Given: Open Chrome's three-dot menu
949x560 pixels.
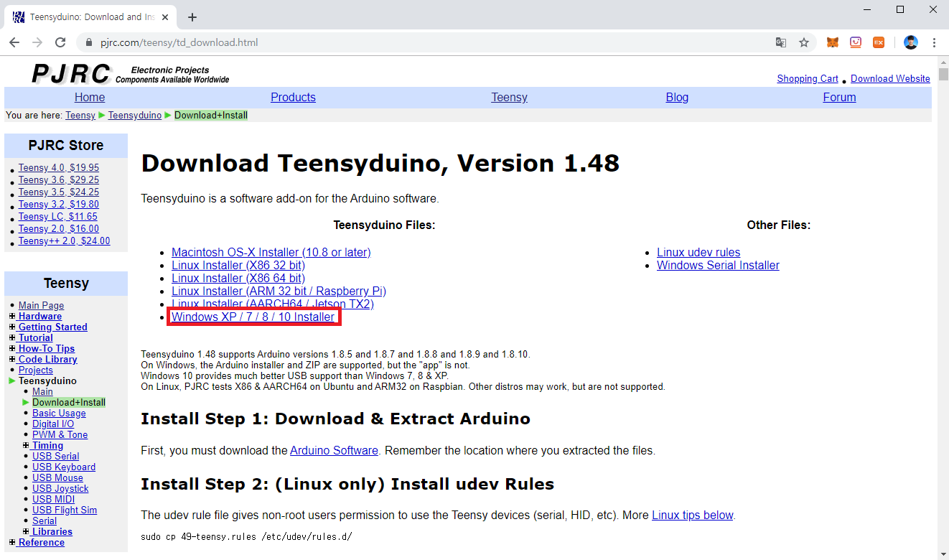Looking at the screenshot, I should [934, 42].
